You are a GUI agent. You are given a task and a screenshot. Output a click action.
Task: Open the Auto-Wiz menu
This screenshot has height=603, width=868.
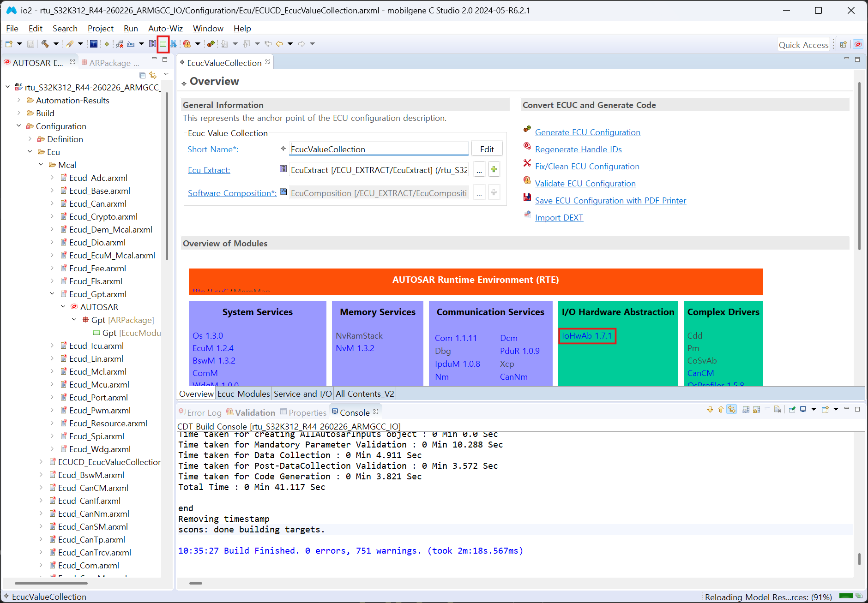click(165, 29)
